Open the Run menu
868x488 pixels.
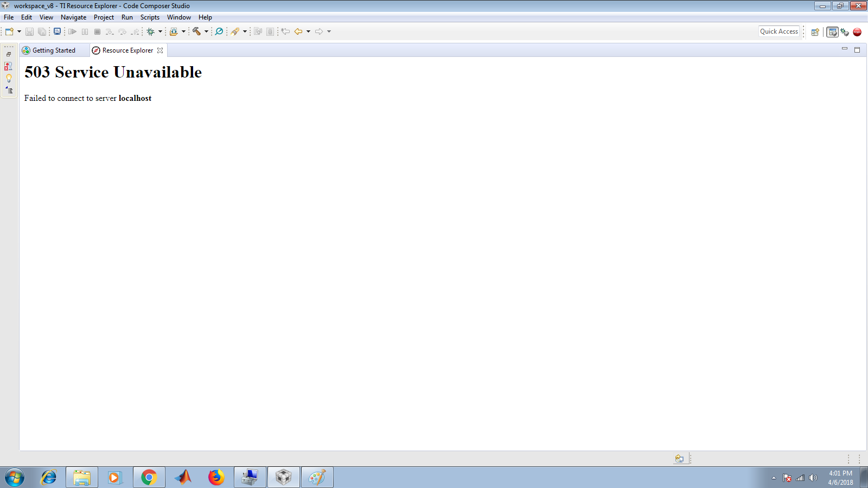tap(127, 17)
